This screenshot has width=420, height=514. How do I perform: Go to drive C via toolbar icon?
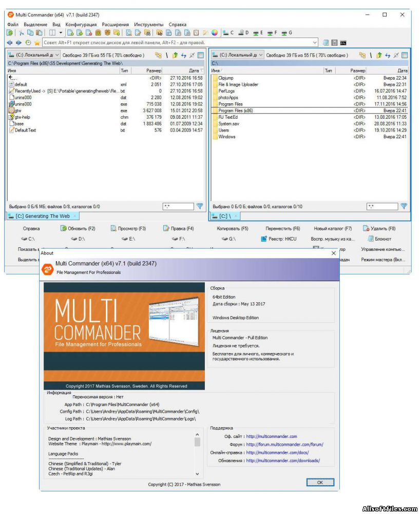(x=228, y=33)
